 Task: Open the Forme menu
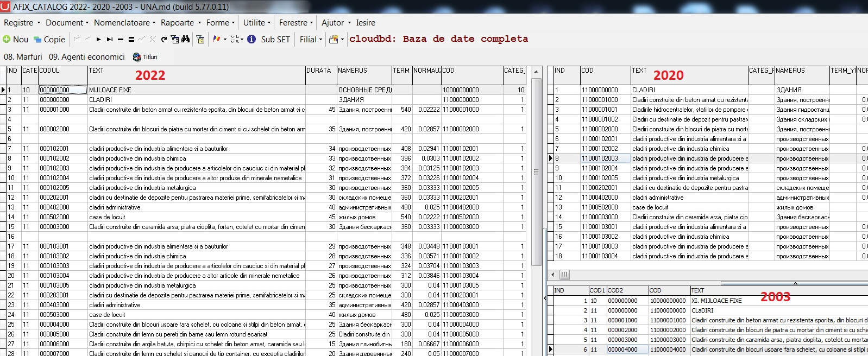[x=221, y=23]
